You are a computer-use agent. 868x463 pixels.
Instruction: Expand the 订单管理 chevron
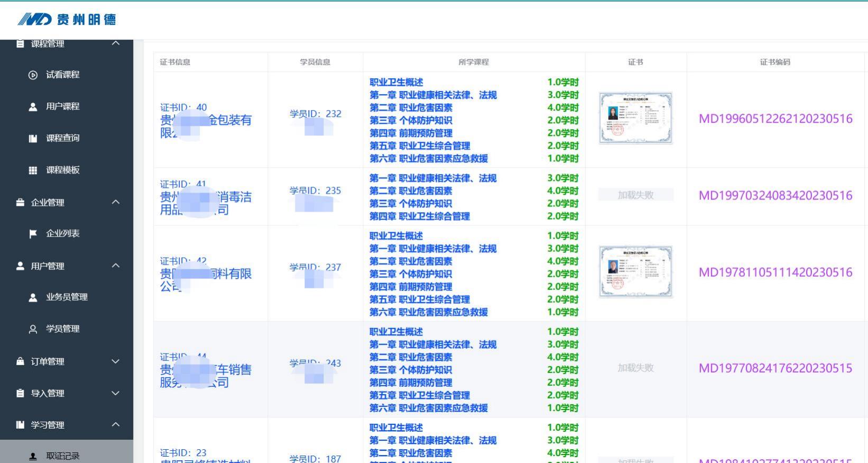[116, 361]
